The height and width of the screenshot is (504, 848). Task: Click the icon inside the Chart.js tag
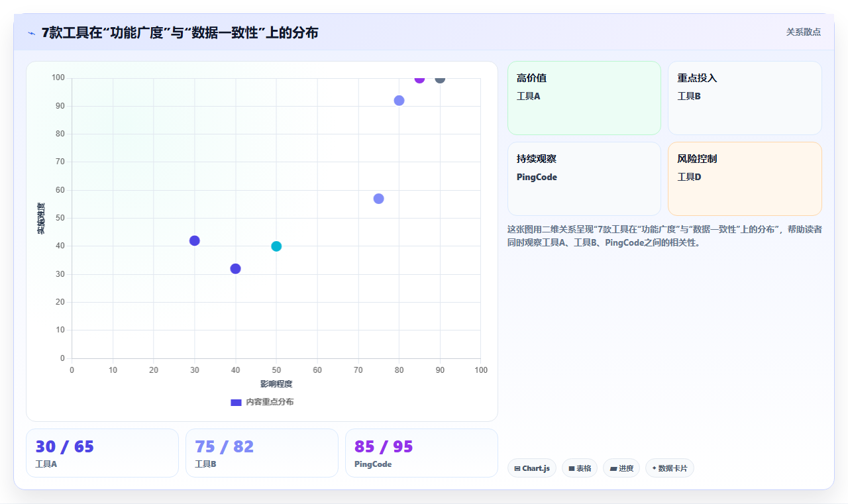coord(517,468)
